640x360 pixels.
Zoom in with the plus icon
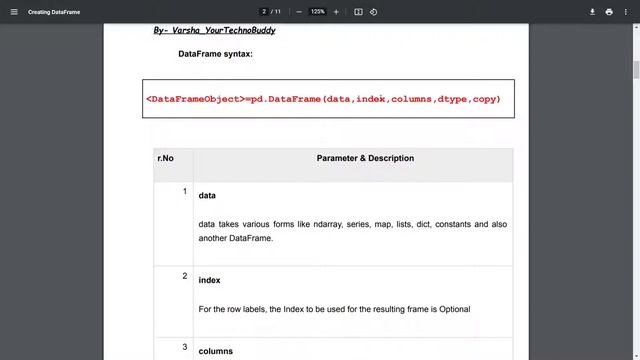336,12
